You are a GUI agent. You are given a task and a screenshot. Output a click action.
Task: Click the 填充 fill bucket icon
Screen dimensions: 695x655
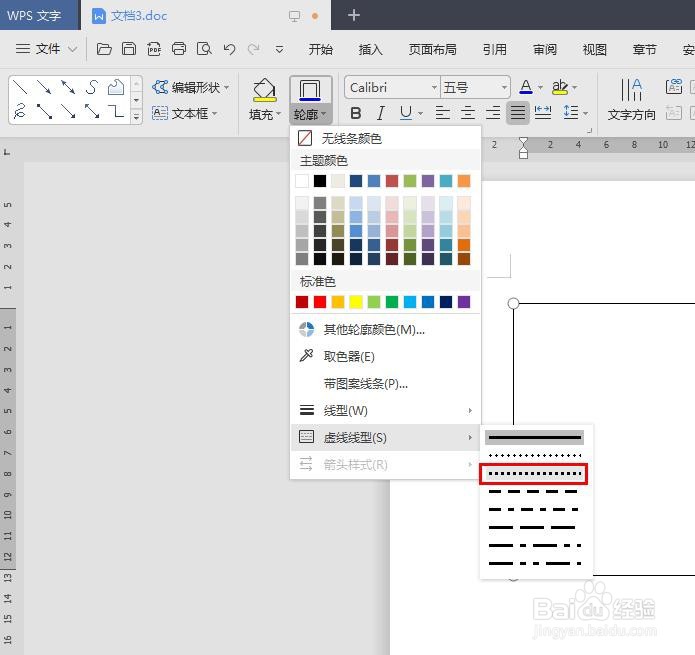pyautogui.click(x=265, y=90)
